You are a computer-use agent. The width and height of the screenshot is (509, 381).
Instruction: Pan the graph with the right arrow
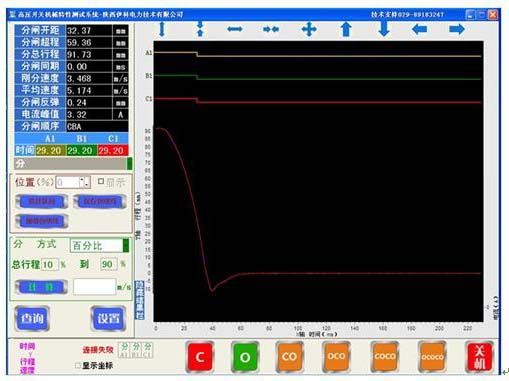point(457,29)
